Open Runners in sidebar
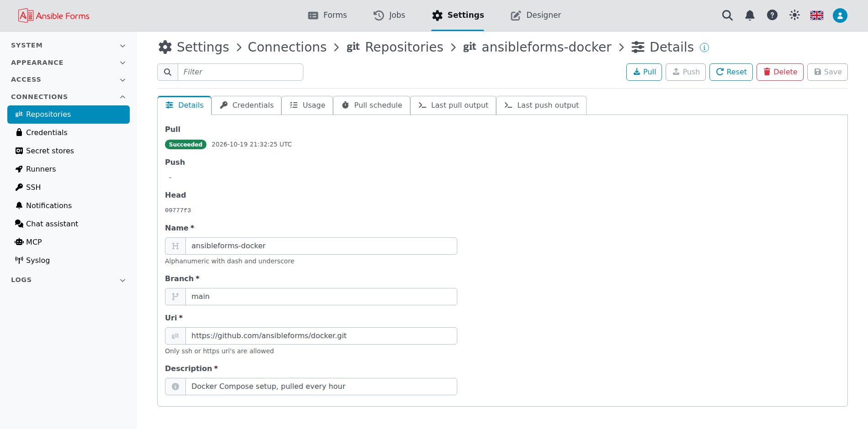 click(69, 169)
